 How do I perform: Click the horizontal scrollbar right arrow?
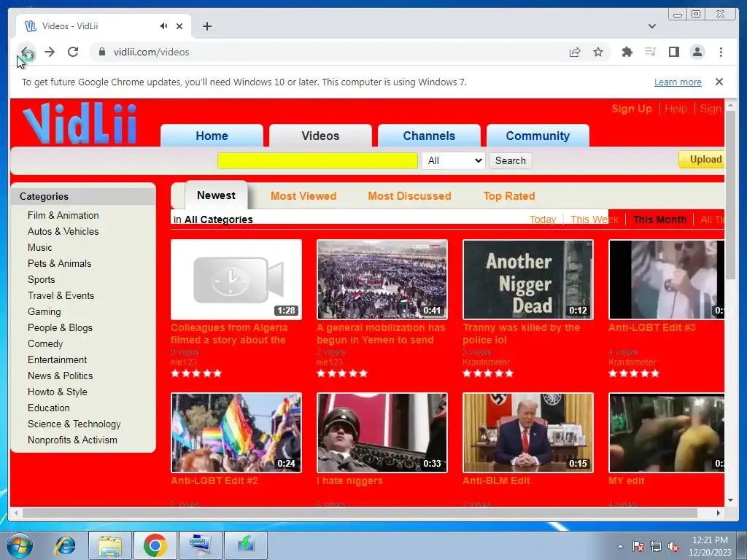pos(718,513)
